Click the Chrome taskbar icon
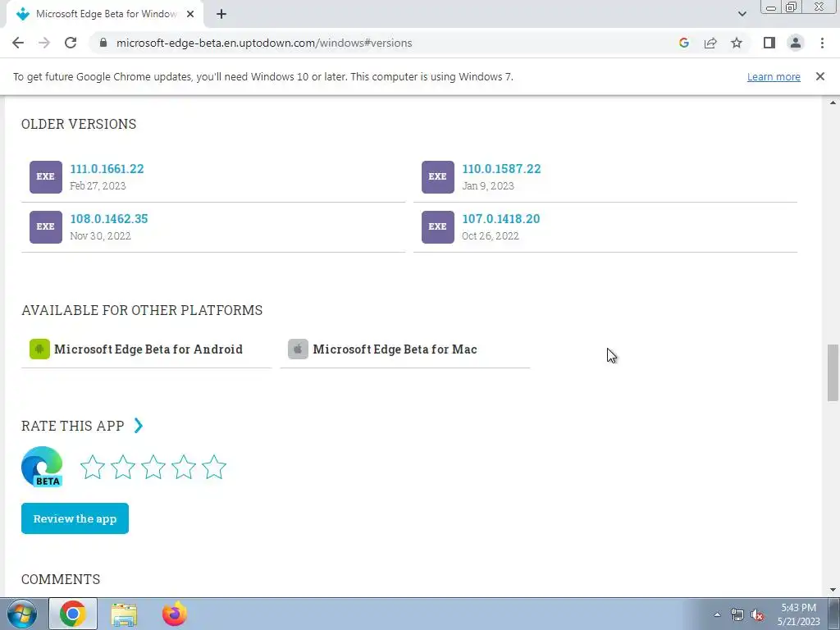This screenshot has width=840, height=630. (73, 614)
